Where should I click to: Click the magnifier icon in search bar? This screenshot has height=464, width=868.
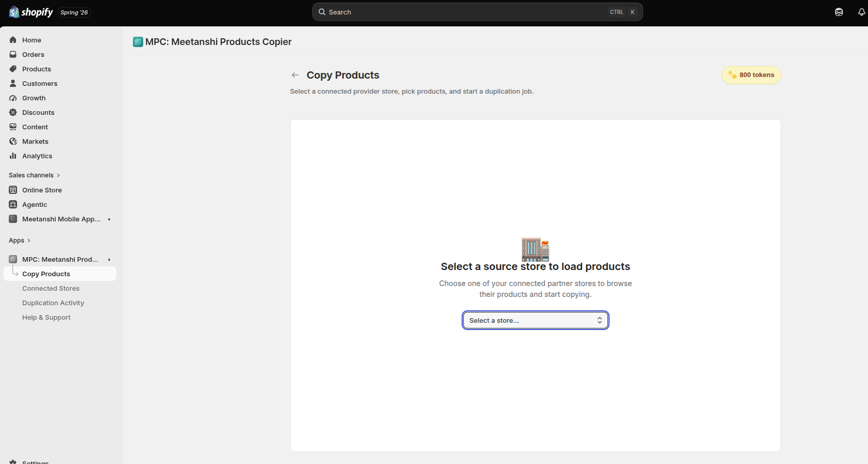(322, 12)
